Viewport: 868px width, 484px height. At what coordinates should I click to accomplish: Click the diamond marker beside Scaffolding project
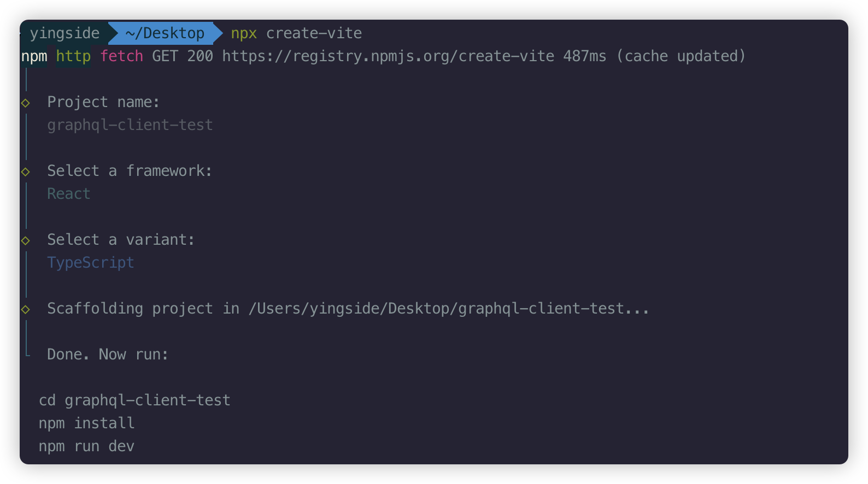[26, 309]
